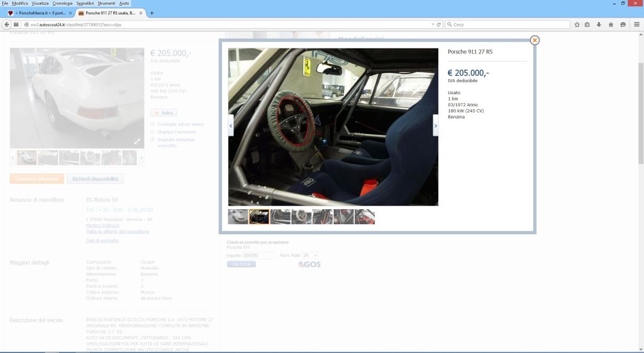The height and width of the screenshot is (353, 644).
Task: Open a new tab with the plus button
Action: 152,13
